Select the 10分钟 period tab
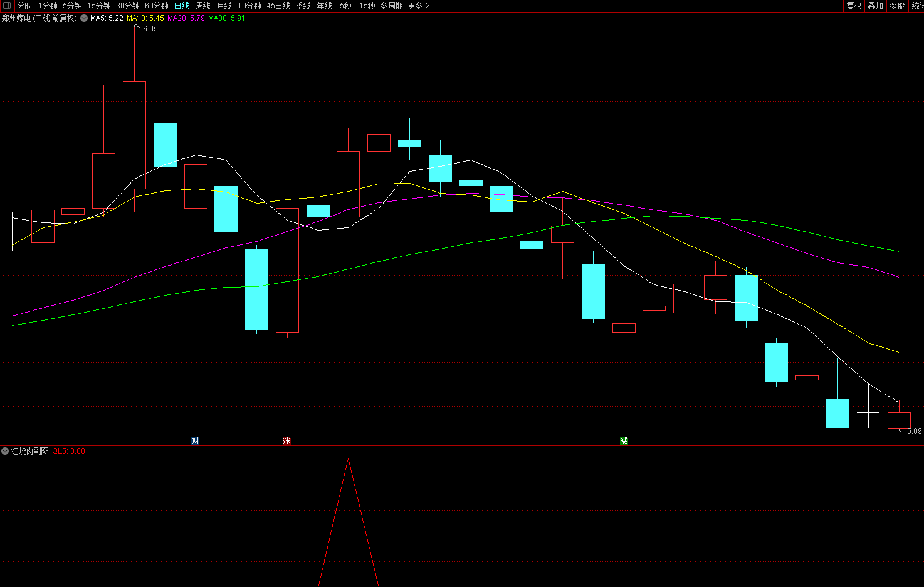Image resolution: width=924 pixels, height=587 pixels. [249, 6]
